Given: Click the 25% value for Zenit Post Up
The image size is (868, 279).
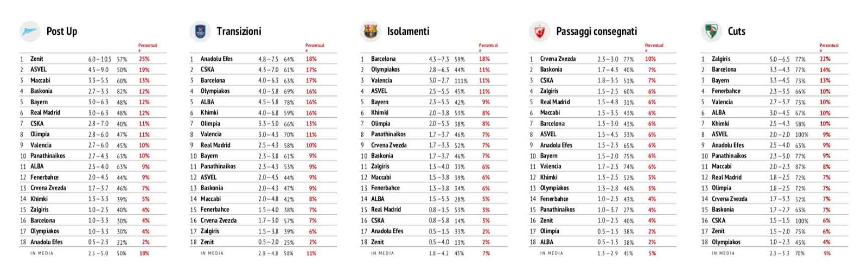Looking at the screenshot, I should pos(144,59).
